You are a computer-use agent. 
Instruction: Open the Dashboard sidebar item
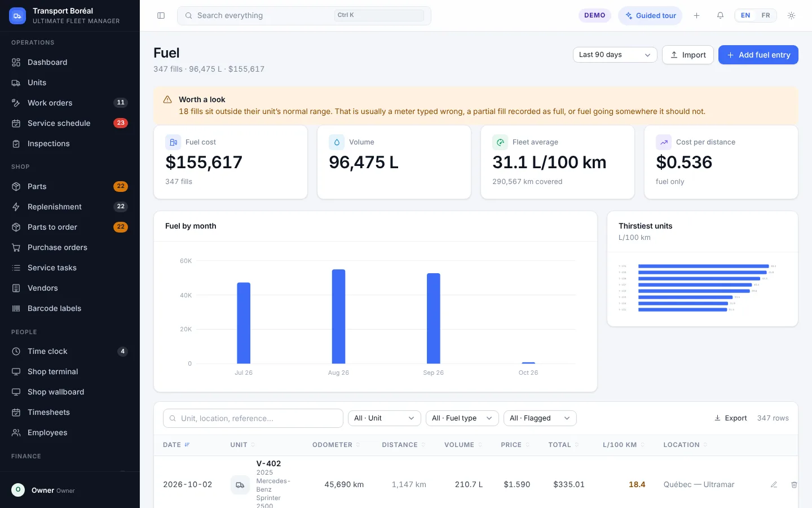click(x=69, y=62)
